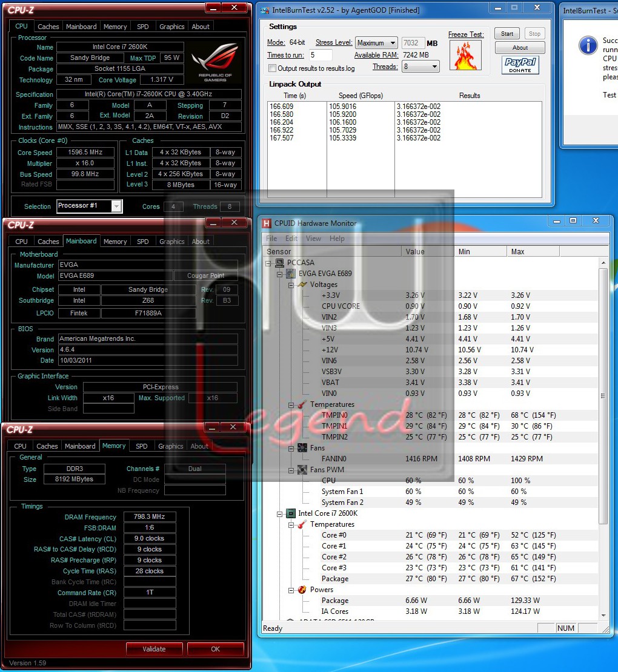Click the thermometer icon beside Temperatures under Intel Core i7

[302, 524]
